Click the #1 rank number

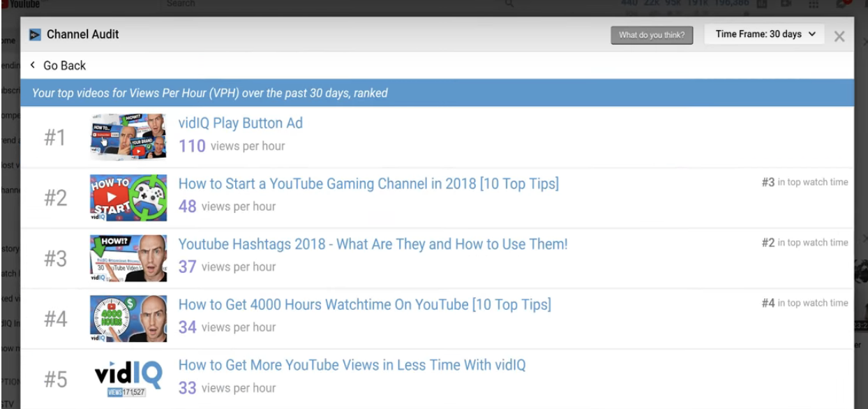point(55,137)
